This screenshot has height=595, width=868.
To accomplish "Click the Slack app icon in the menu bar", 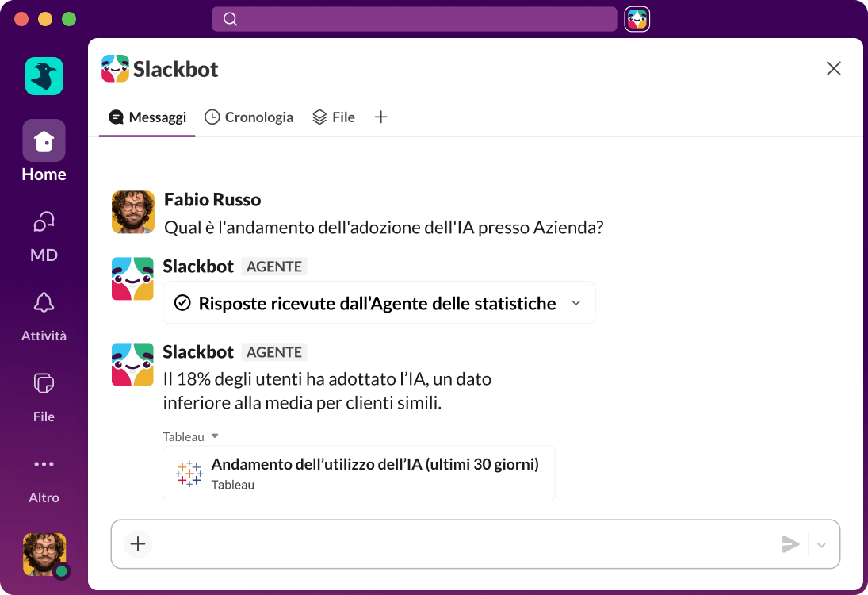I will pos(637,18).
